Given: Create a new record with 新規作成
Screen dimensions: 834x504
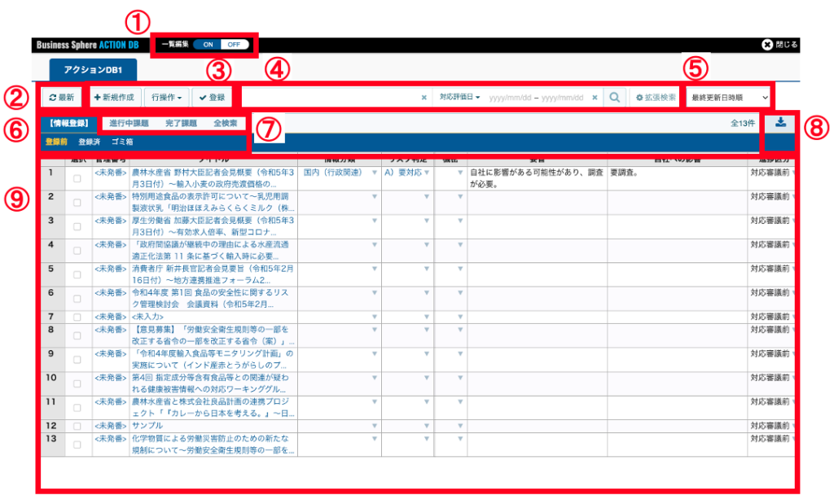Looking at the screenshot, I should pos(114,98).
